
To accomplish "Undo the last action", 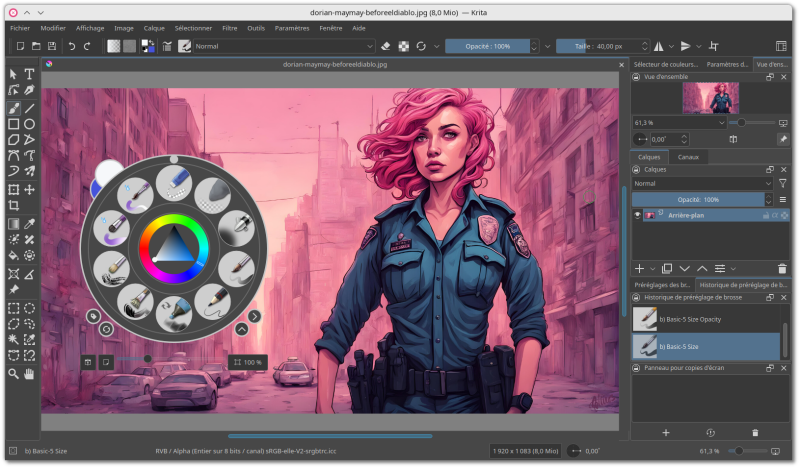I will (71, 46).
